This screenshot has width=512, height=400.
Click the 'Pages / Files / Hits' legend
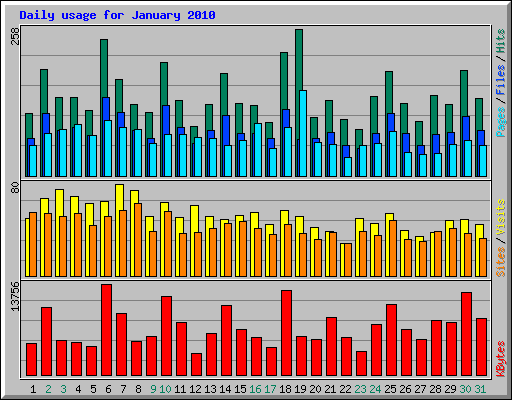point(501,83)
